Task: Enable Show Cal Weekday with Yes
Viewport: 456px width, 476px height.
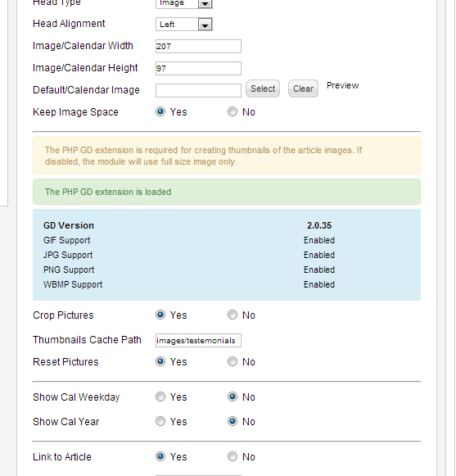Action: click(160, 397)
